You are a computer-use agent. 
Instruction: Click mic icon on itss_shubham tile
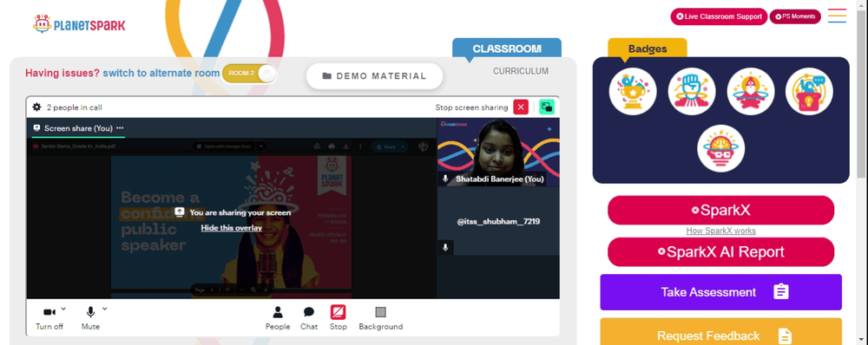(445, 248)
